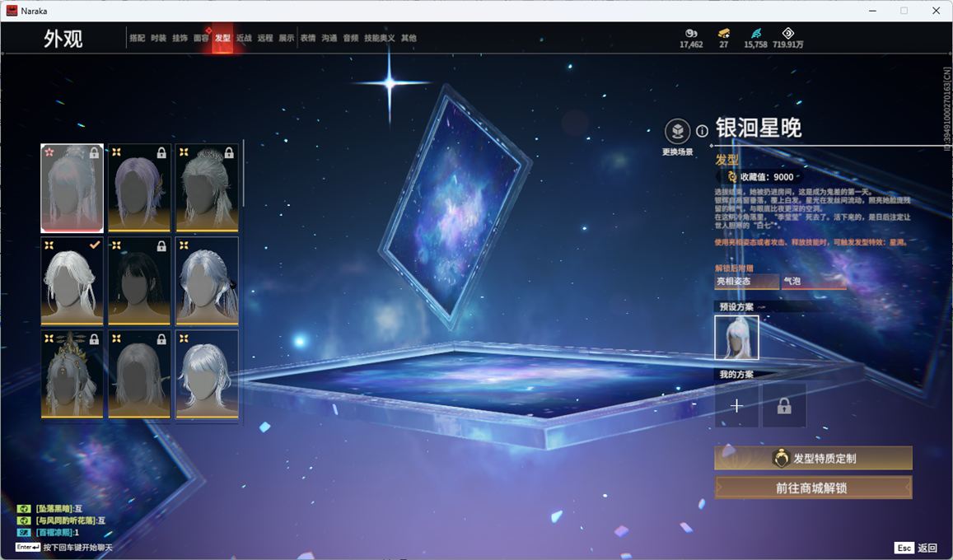Select the locked gray updo hairstyle thumbnail
This screenshot has width=953, height=560.
click(207, 189)
